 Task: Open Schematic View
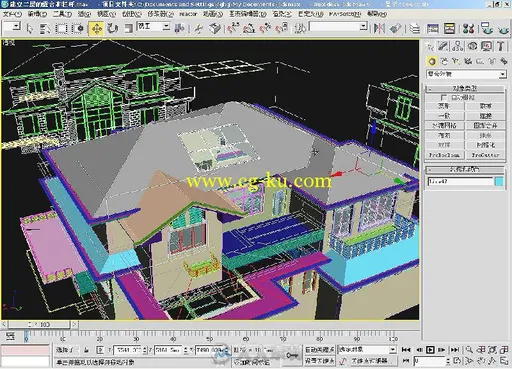click(x=449, y=29)
